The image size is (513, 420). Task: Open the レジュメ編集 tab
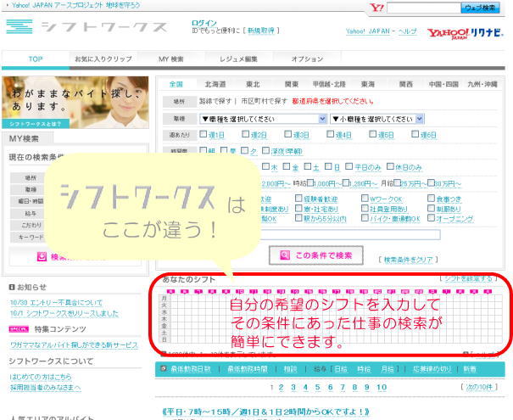coord(238,59)
